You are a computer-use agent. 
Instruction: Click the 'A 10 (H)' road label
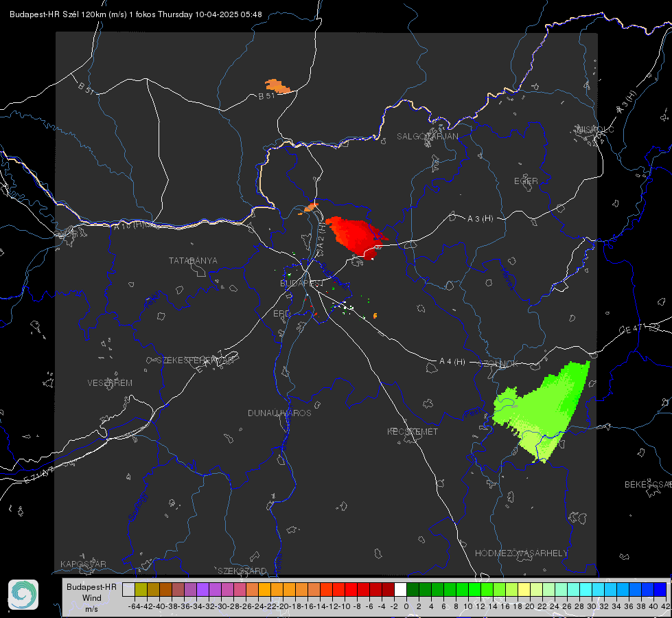click(129, 225)
